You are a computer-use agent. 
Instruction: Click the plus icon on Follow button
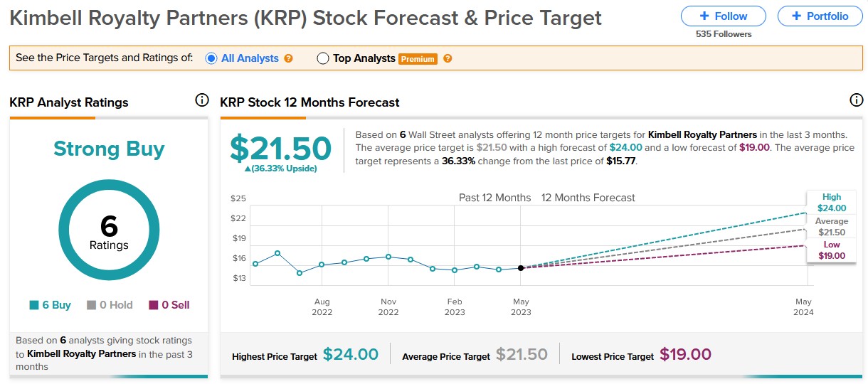tap(704, 16)
